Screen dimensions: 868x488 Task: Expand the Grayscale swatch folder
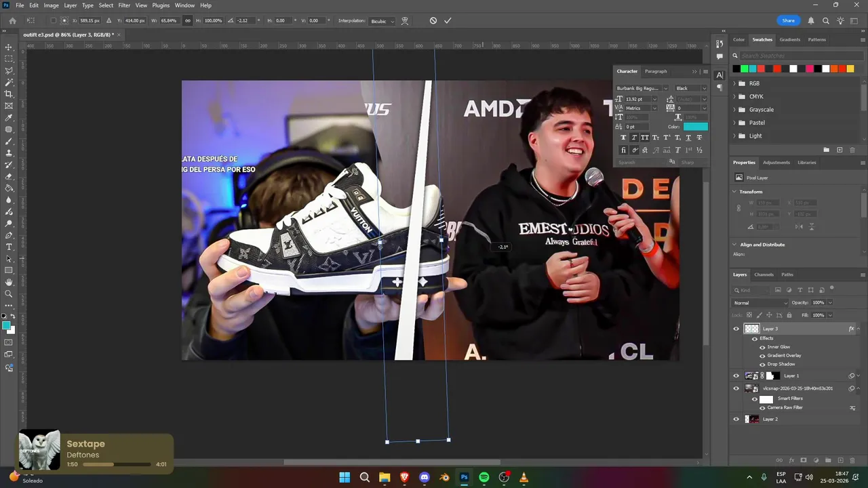[734, 110]
